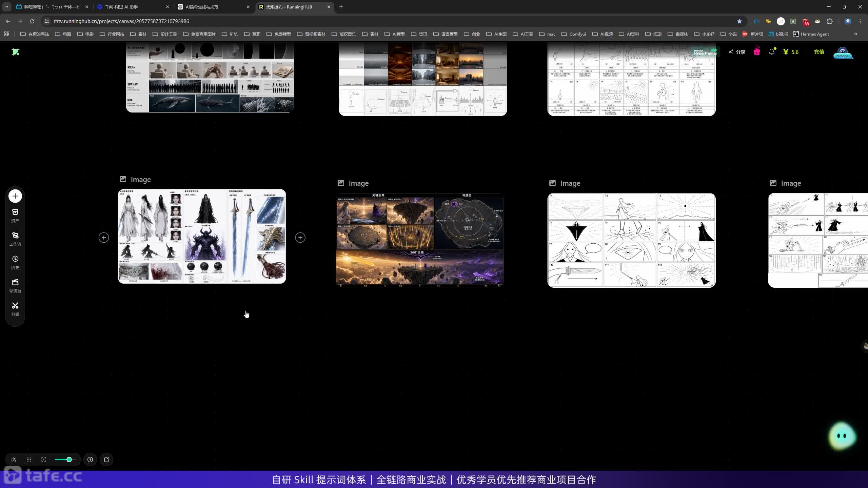Image resolution: width=868 pixels, height=488 pixels.
Task: Click the browser back arrow
Action: [8, 21]
